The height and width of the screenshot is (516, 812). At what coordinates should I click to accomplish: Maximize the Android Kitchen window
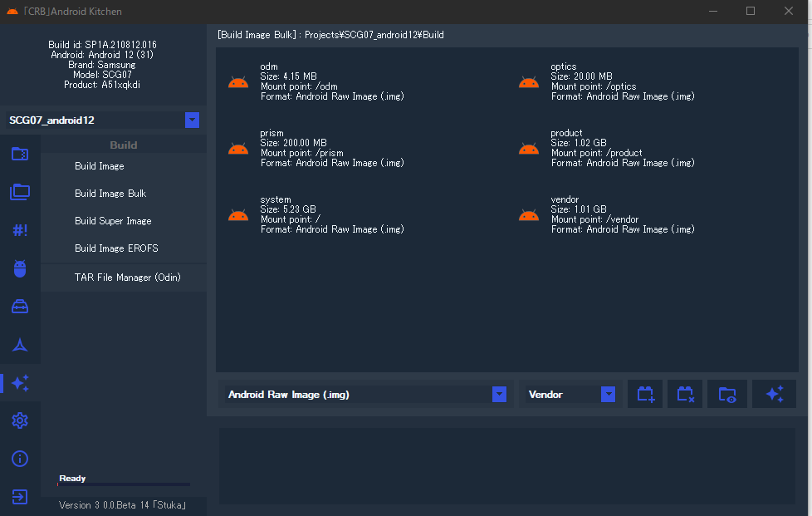tap(751, 11)
